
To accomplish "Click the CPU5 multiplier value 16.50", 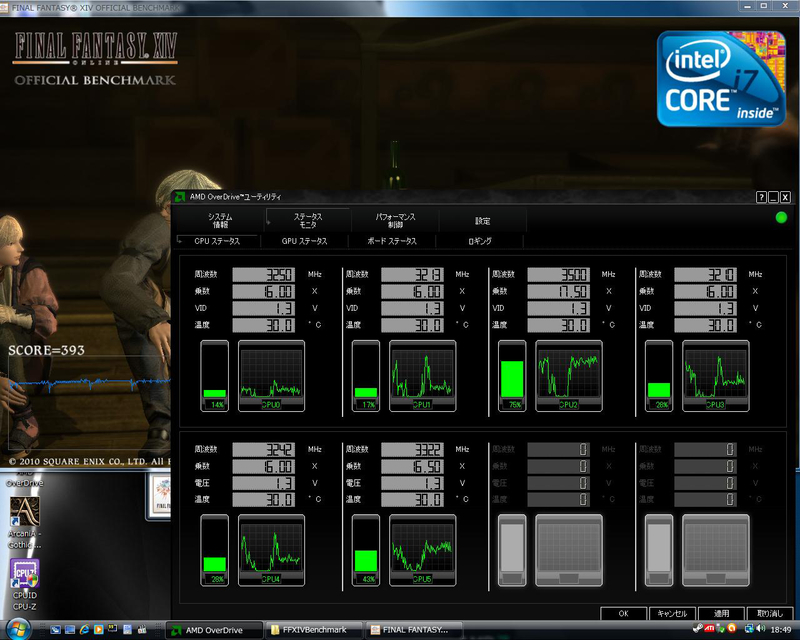I will (x=412, y=466).
